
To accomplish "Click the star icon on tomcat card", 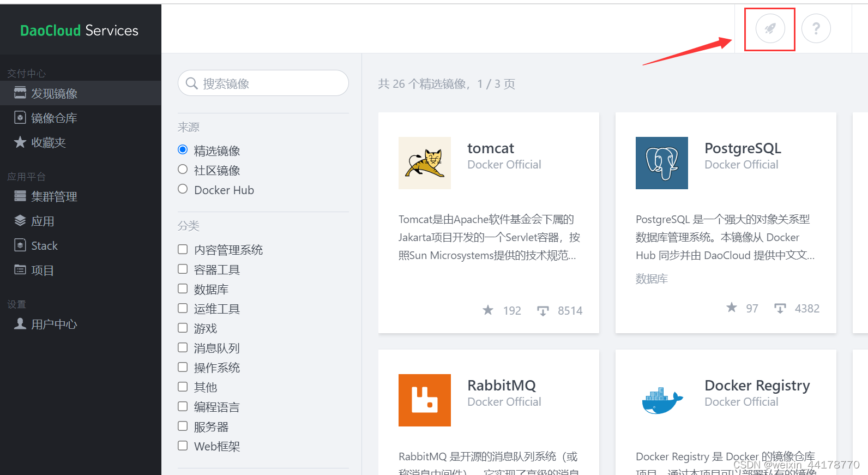I will tap(488, 310).
